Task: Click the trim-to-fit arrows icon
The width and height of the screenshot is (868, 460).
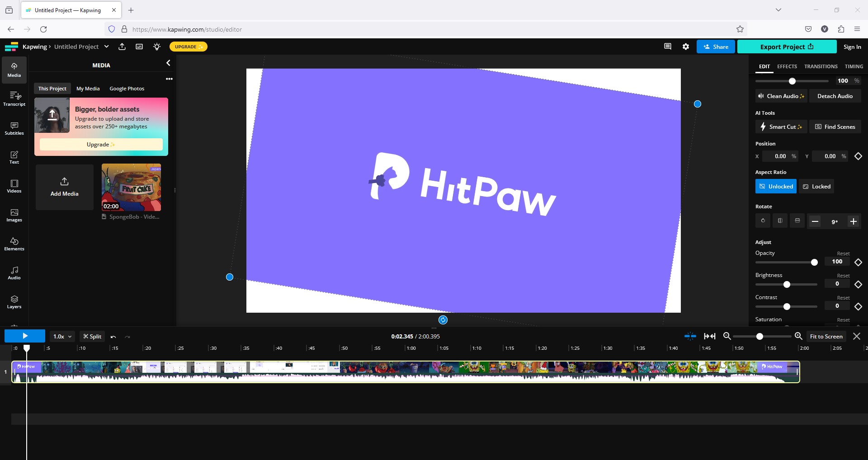Action: click(710, 336)
